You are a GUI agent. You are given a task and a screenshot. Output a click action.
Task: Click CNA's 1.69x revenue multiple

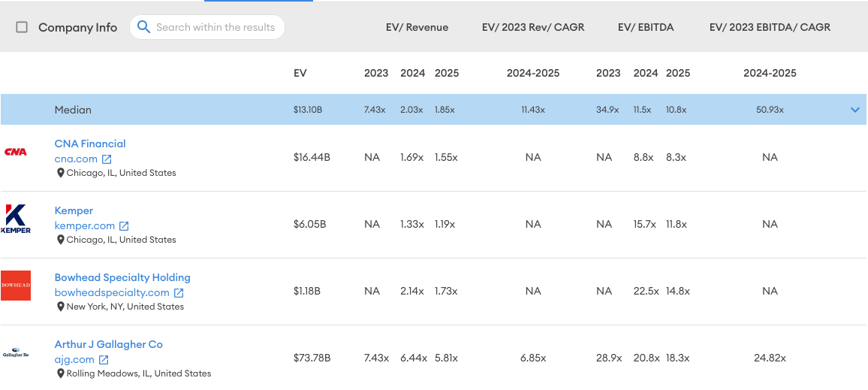coord(412,157)
